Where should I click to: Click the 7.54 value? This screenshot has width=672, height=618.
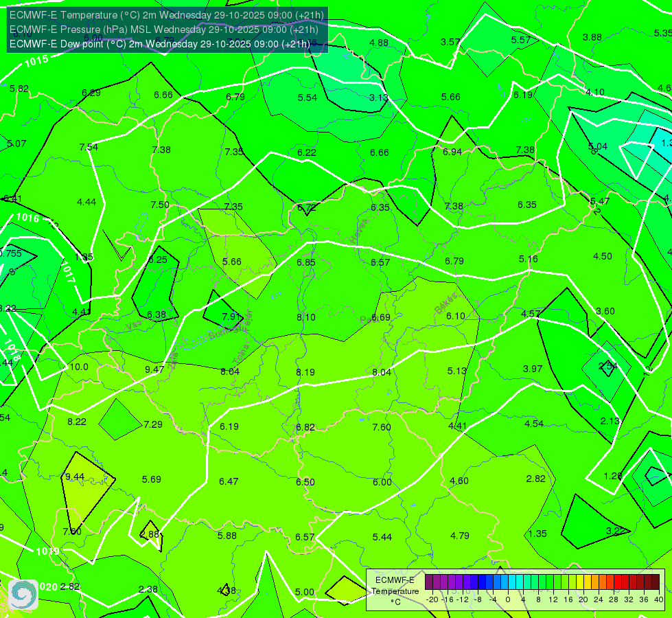(x=89, y=147)
